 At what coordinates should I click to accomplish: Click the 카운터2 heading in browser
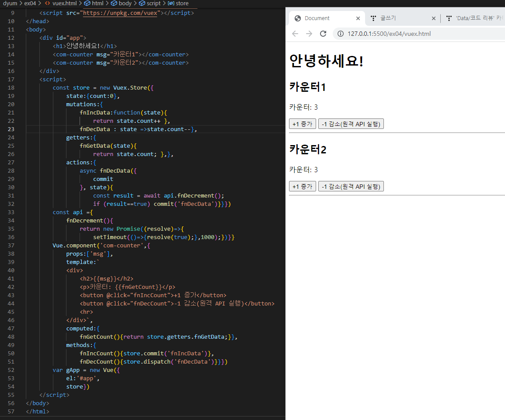point(307,149)
